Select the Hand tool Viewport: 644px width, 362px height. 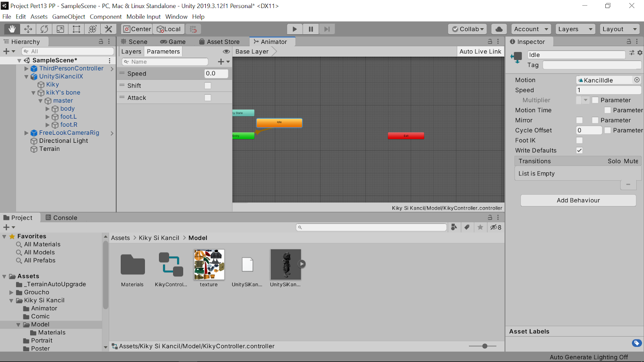(12, 29)
